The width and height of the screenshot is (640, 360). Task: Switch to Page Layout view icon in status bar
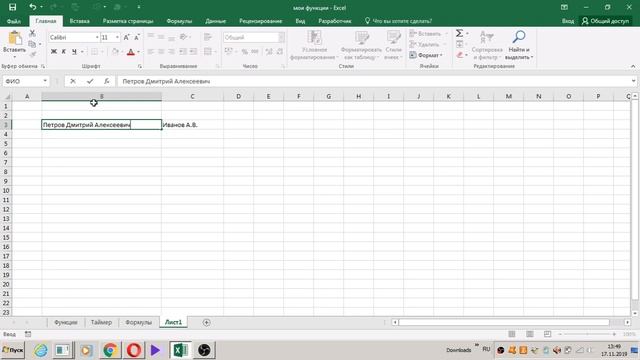tap(529, 334)
